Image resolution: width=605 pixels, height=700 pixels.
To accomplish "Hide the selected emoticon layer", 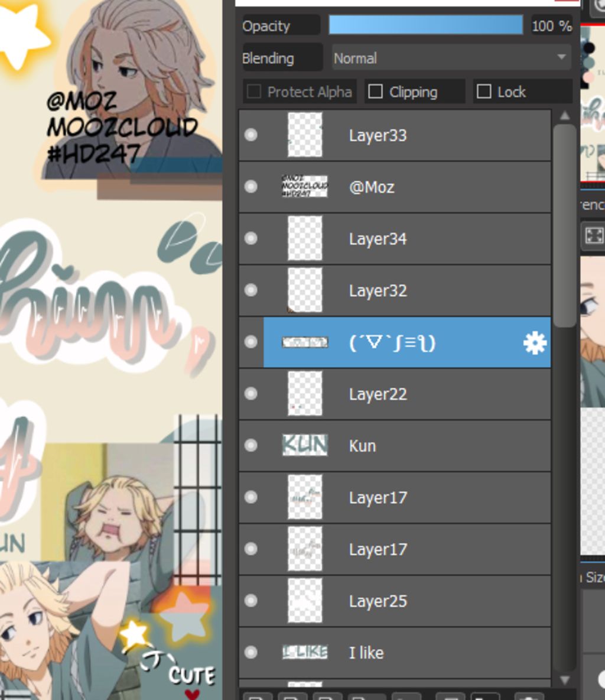I will [251, 342].
